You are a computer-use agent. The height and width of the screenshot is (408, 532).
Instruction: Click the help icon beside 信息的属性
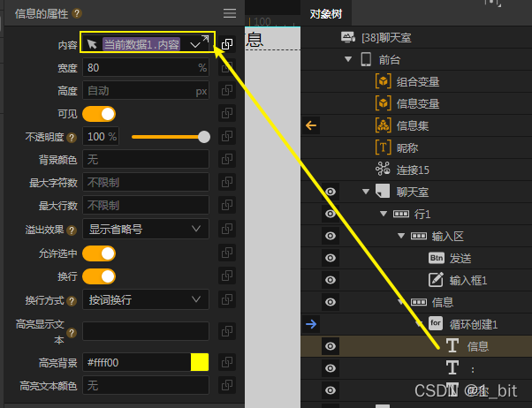(77, 13)
